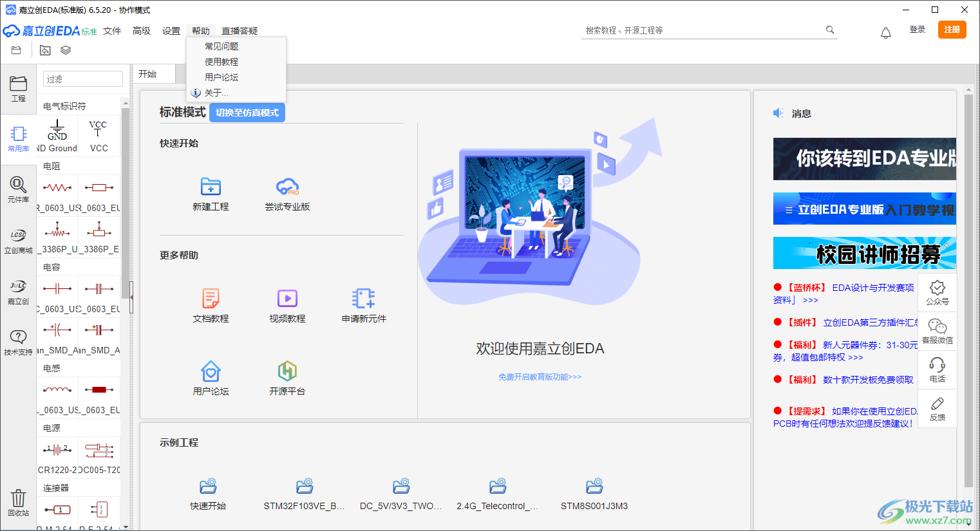The height and width of the screenshot is (531, 980).
Task: Open the 你该转到EDA专业版 banner
Action: click(x=865, y=159)
